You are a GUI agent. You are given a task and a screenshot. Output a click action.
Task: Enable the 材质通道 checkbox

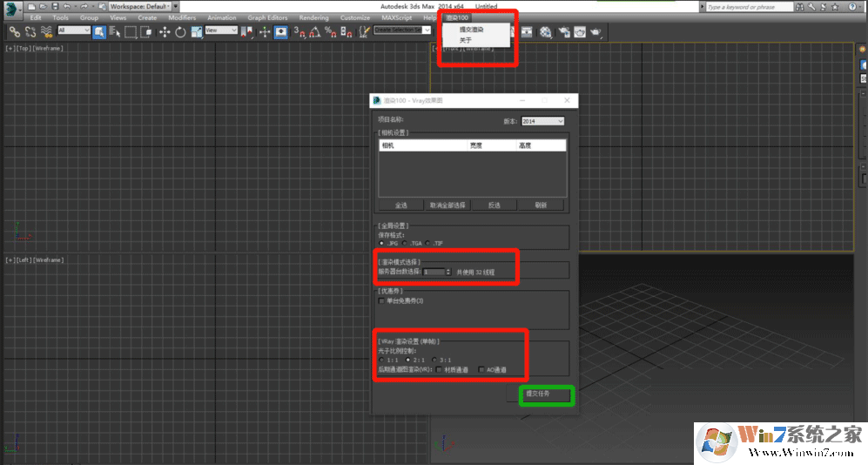[x=439, y=369]
